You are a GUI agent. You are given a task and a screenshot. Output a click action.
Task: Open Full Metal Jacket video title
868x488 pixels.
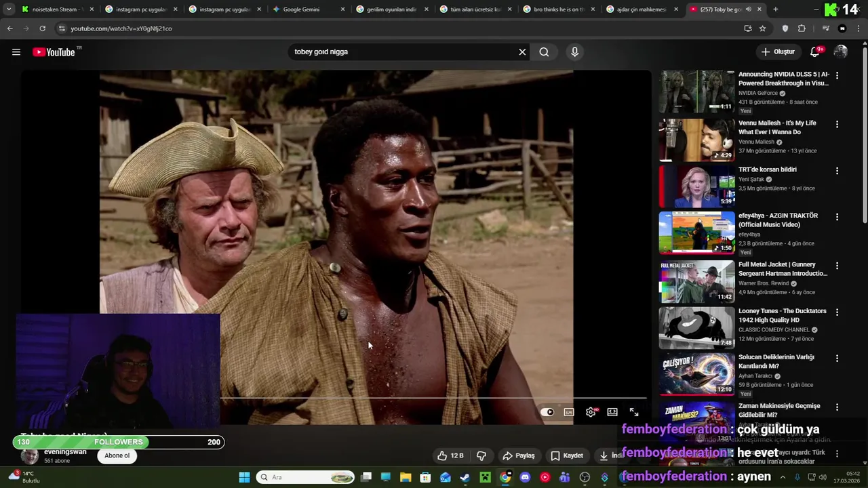(783, 269)
